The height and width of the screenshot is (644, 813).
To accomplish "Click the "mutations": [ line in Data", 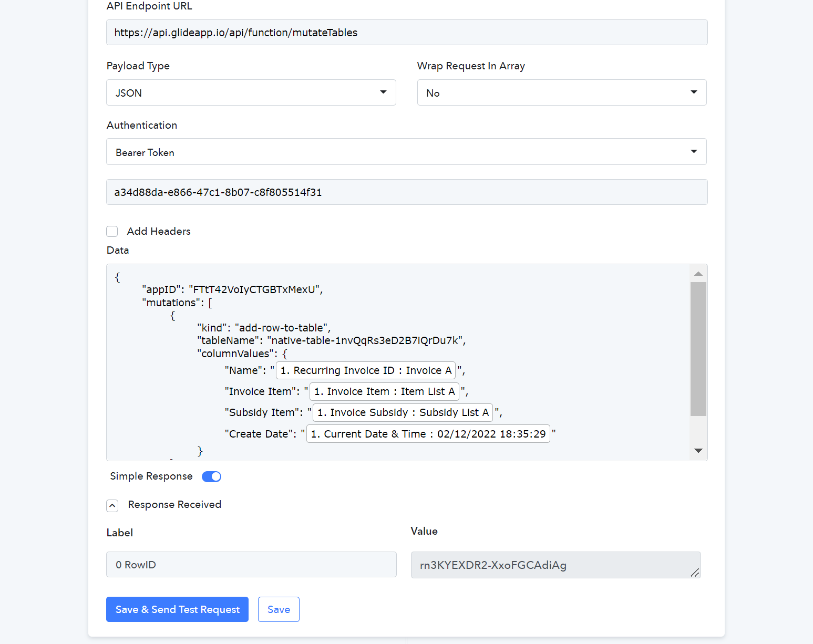I will click(x=177, y=303).
